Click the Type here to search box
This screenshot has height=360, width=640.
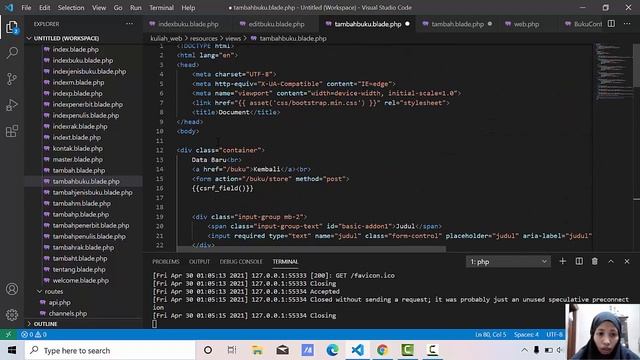click(x=110, y=350)
